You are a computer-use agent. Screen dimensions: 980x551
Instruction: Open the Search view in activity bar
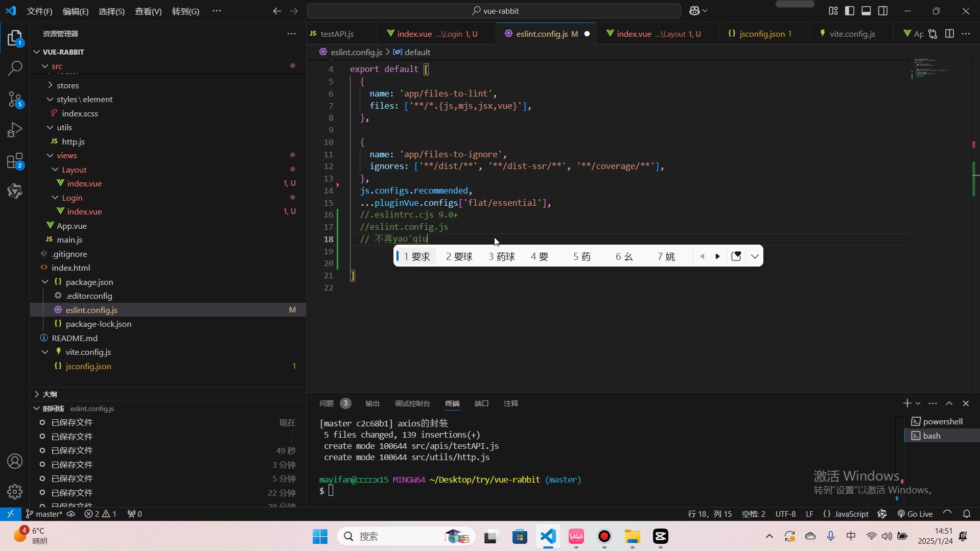(15, 68)
